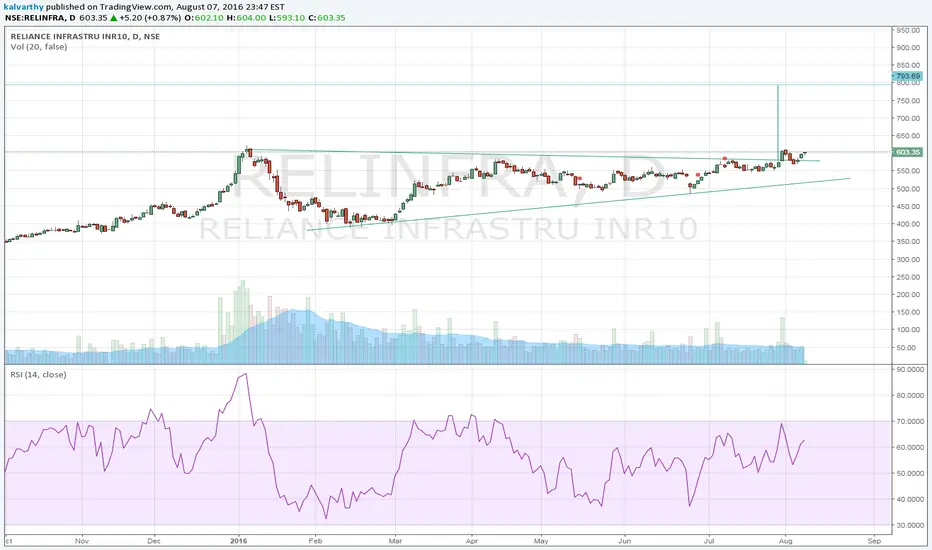Click the green up-arrow change indicator
932x550 pixels.
coord(114,18)
